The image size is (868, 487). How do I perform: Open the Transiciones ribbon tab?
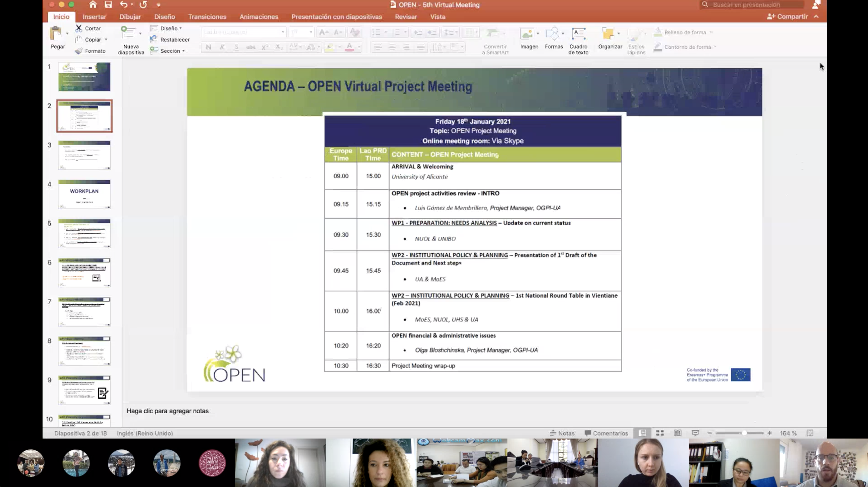(x=207, y=17)
